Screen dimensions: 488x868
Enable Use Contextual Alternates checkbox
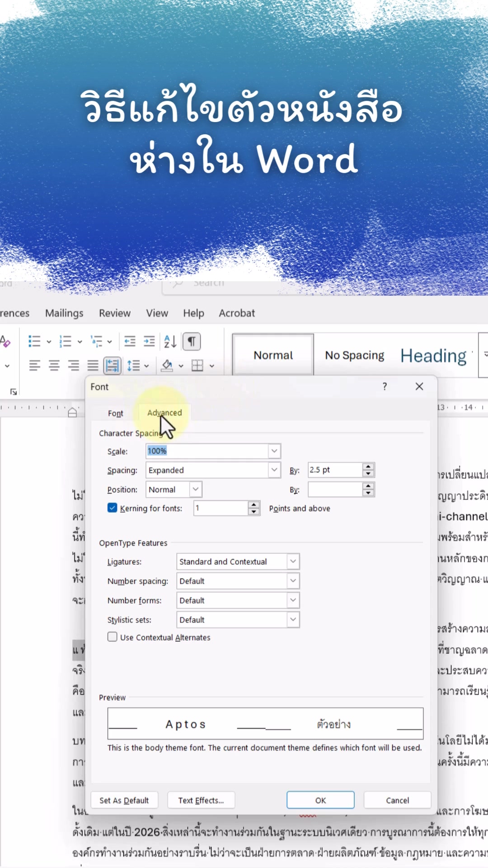113,637
